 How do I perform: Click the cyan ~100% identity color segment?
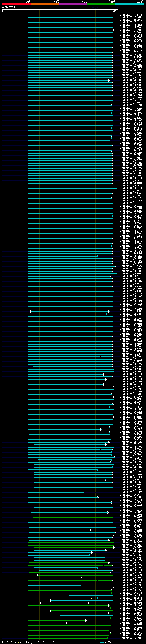click(x=130, y=4)
